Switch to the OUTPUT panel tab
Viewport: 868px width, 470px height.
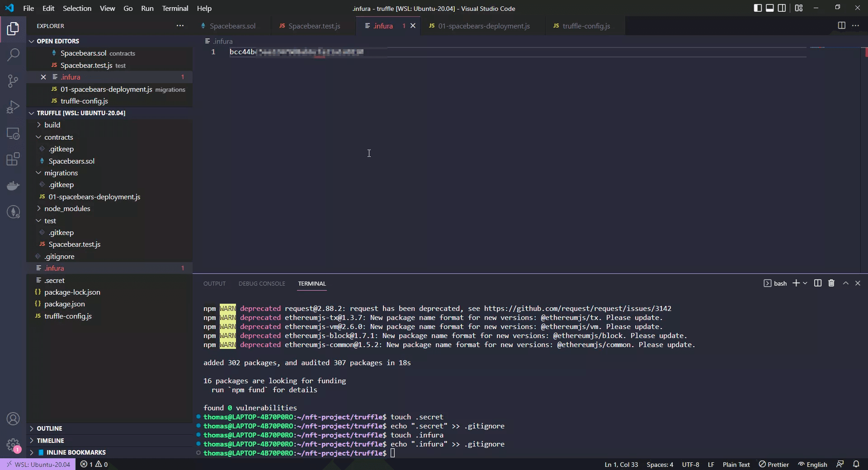(x=214, y=284)
